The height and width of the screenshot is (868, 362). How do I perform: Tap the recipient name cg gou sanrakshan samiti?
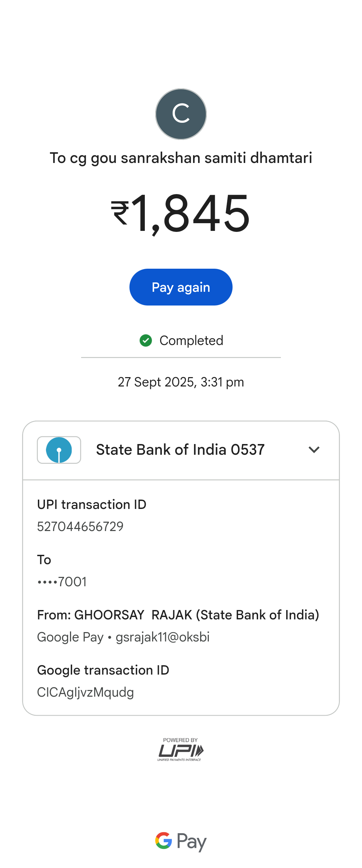[x=181, y=158]
